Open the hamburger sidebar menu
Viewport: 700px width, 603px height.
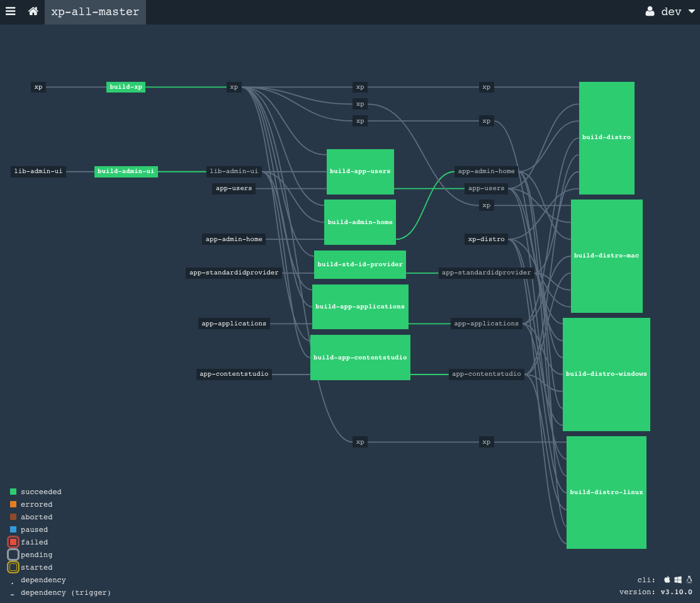coord(11,11)
